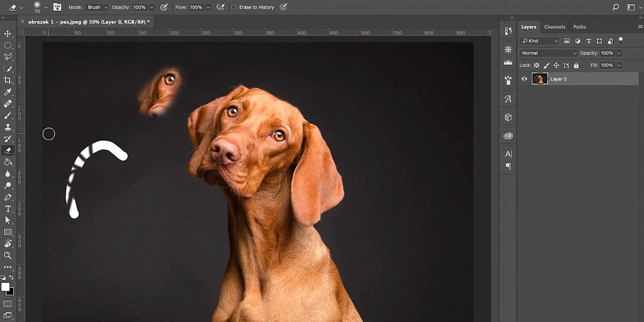
Task: Select the Elliptical Marquee tool
Action: [8, 45]
